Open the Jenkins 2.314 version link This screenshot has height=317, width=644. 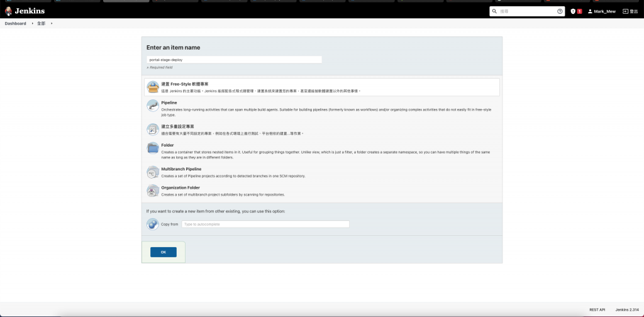pyautogui.click(x=627, y=309)
